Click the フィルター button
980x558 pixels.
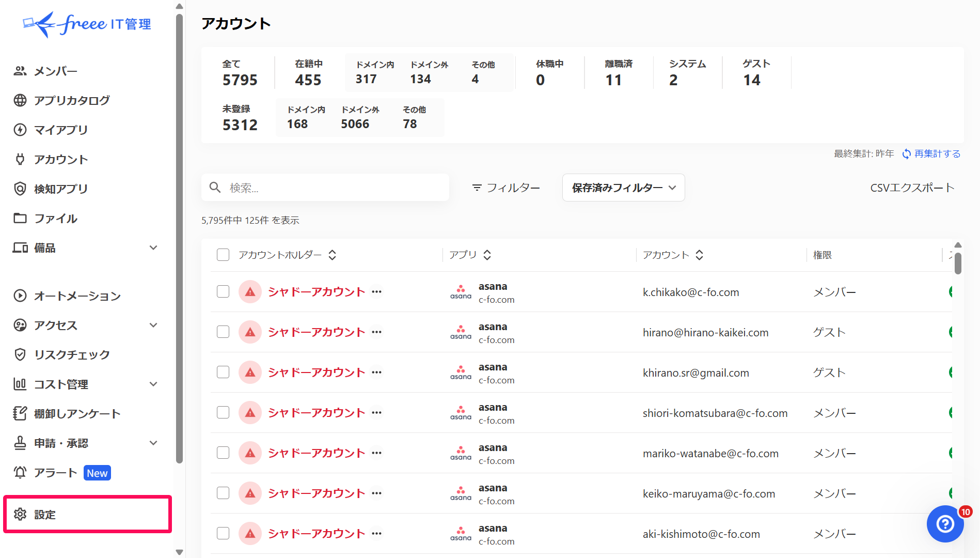pyautogui.click(x=506, y=188)
